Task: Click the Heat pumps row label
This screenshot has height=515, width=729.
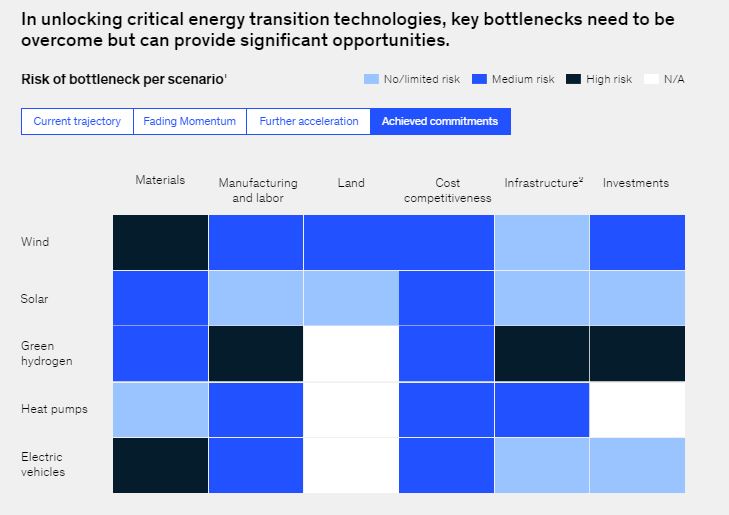Action: (x=54, y=409)
